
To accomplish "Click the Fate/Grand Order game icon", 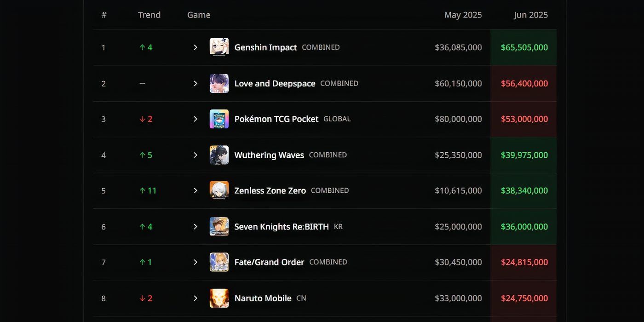I will click(219, 262).
